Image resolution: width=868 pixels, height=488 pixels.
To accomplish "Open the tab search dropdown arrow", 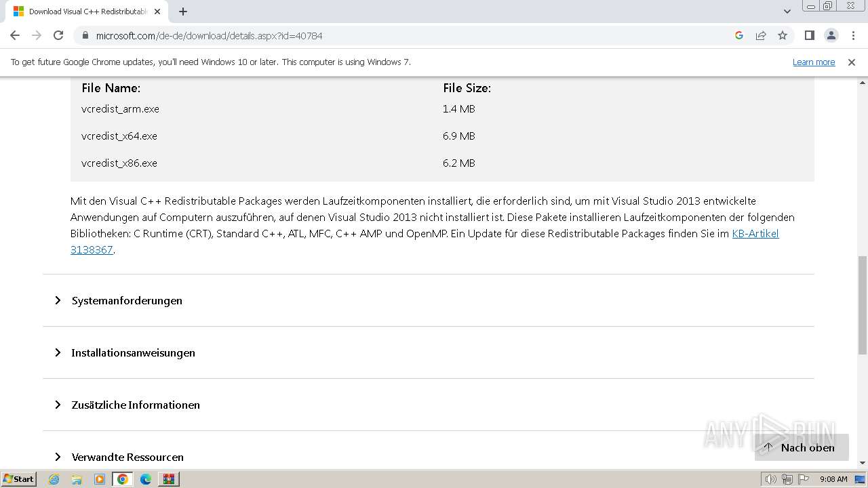I will point(787,12).
